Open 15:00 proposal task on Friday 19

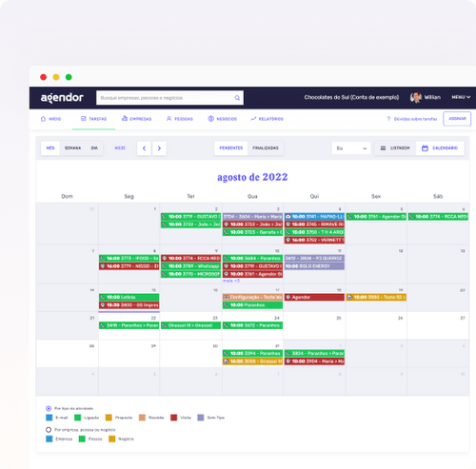pos(376,297)
